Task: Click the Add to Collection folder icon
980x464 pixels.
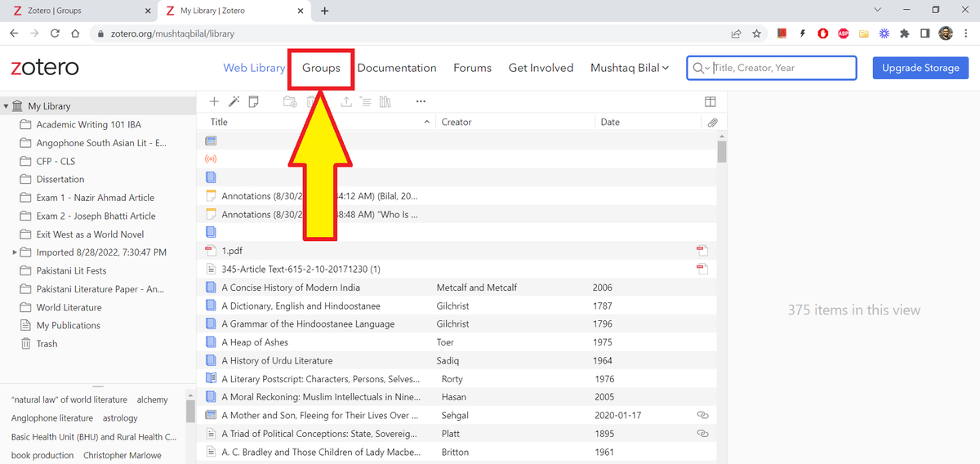Action: [x=289, y=101]
